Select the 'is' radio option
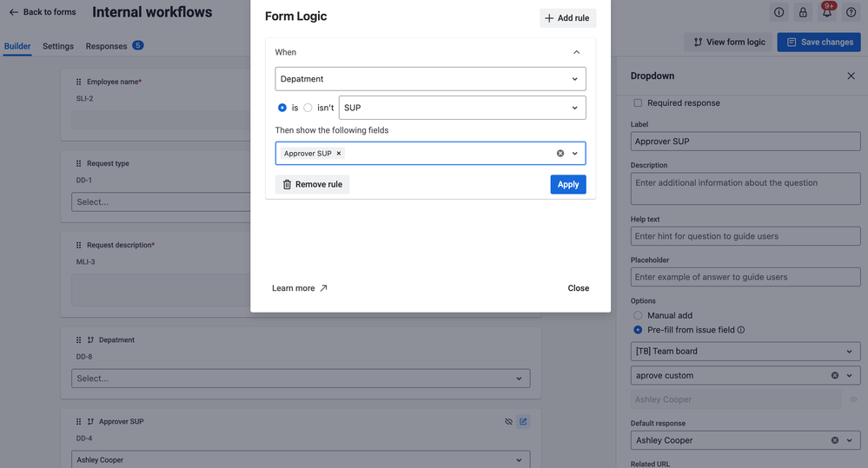The image size is (868, 468). [x=282, y=108]
